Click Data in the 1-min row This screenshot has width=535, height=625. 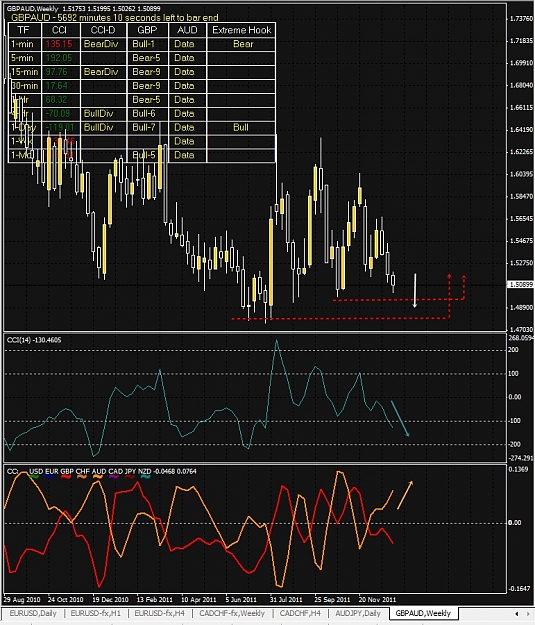(184, 44)
